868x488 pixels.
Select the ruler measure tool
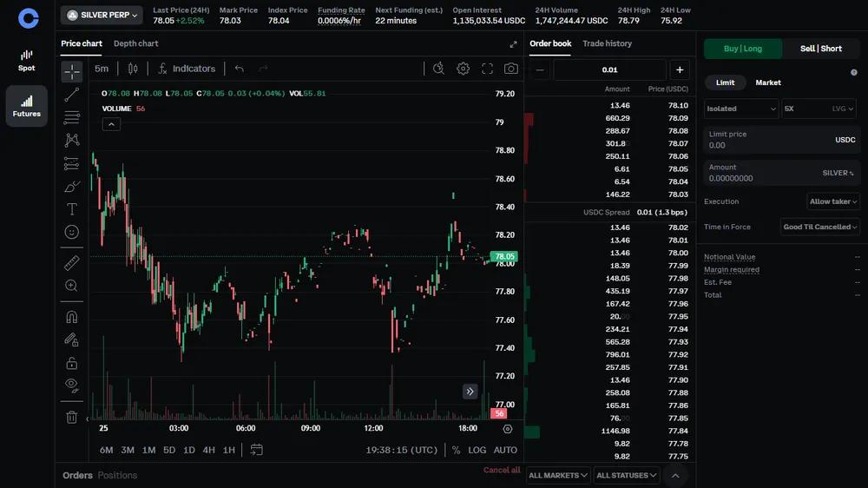click(72, 262)
